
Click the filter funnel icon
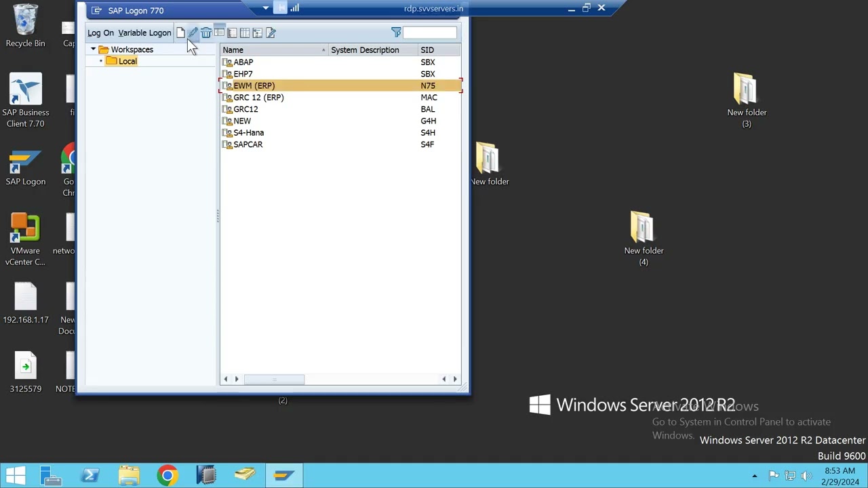click(396, 33)
